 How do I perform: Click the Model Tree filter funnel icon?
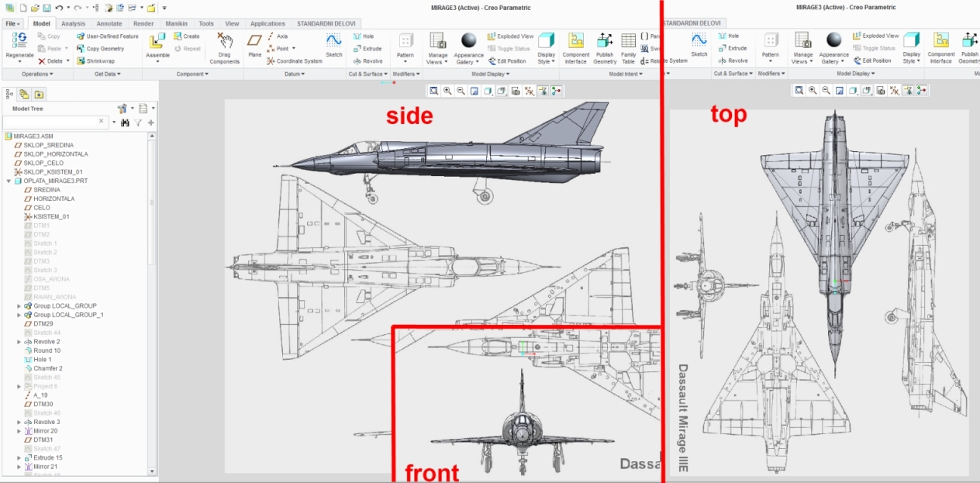click(138, 122)
